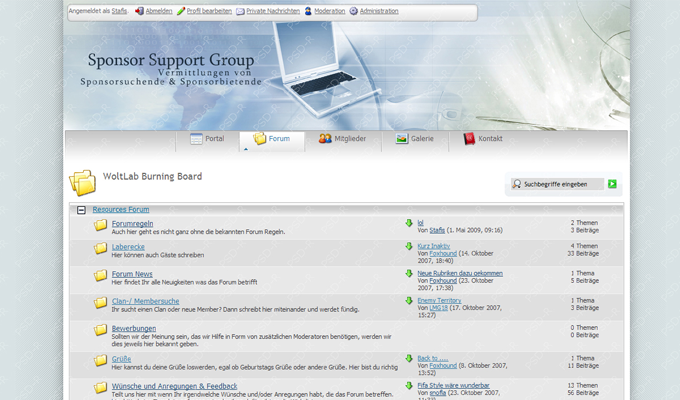
Task: Click the folder icon beside Bewerbungen
Action: pos(100,332)
